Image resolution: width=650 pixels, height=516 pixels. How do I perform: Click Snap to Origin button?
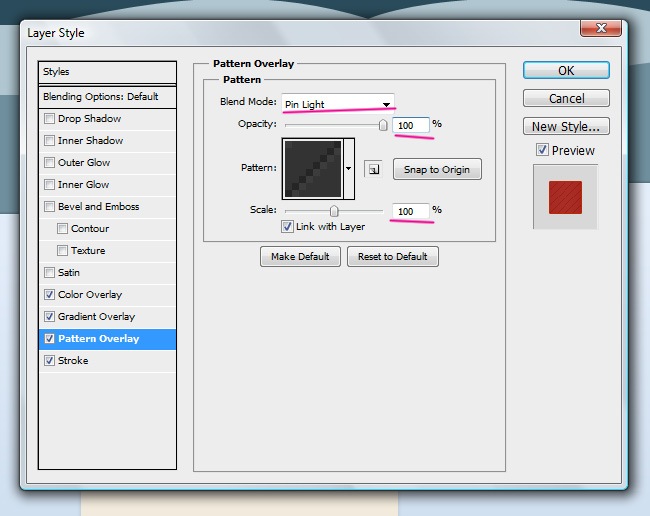(x=437, y=169)
